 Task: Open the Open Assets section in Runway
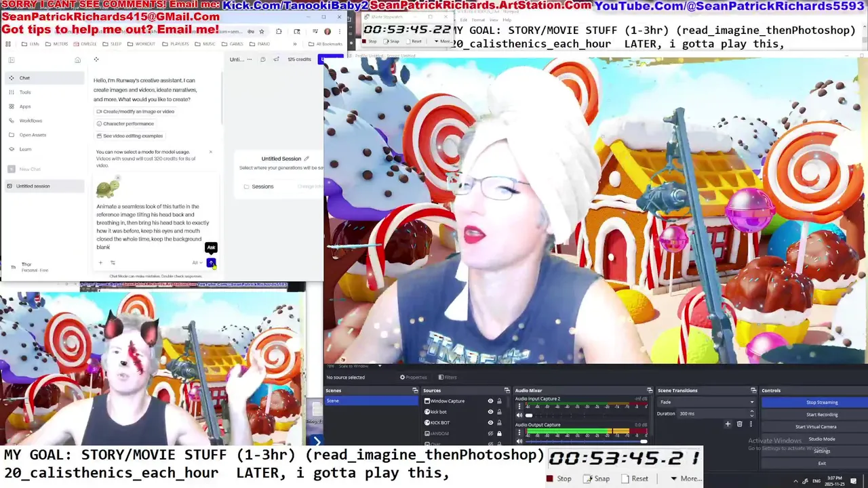pos(44,135)
